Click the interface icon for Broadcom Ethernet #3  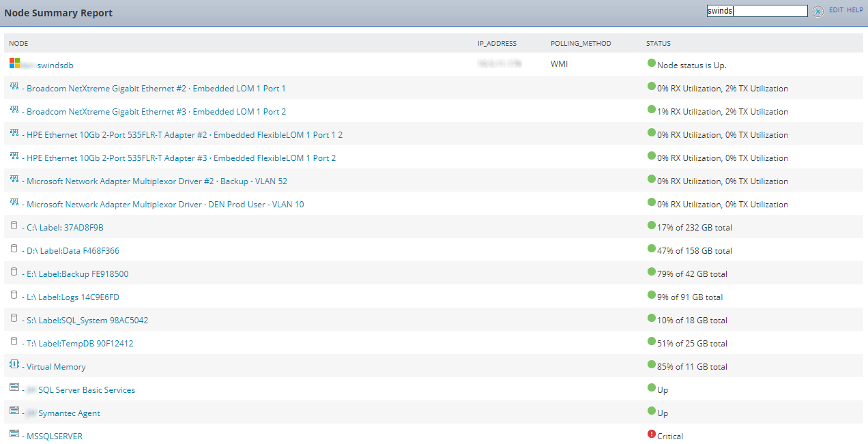(x=14, y=110)
